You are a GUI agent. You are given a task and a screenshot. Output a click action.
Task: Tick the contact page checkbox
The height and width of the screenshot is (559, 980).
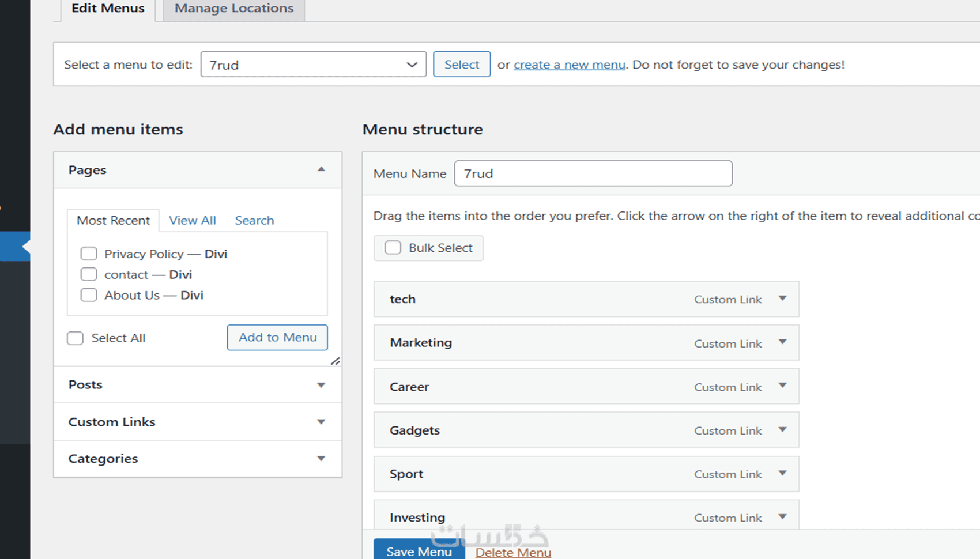coord(89,274)
